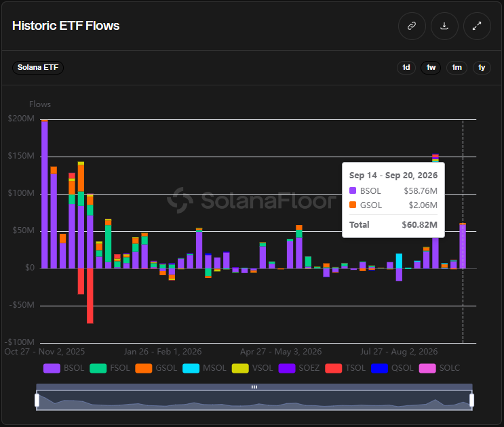Click the "-$50M" axis label
The width and height of the screenshot is (504, 427).
[22, 305]
